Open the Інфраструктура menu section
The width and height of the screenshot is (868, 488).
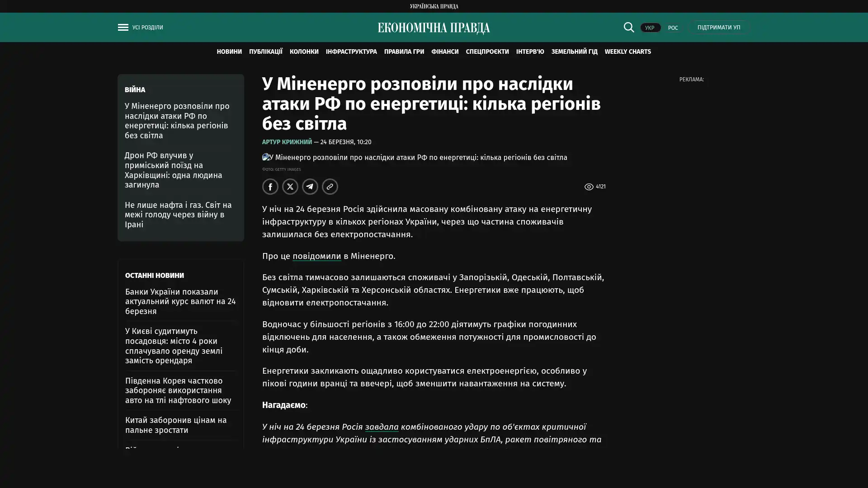click(351, 52)
